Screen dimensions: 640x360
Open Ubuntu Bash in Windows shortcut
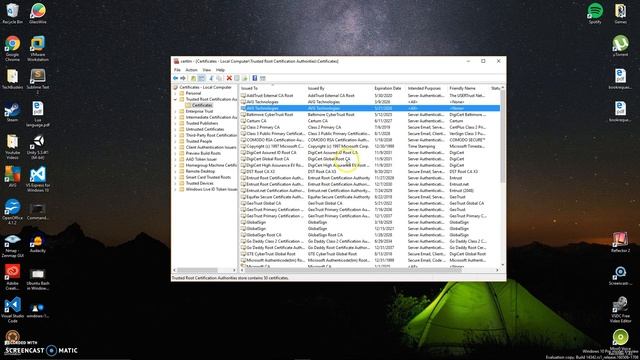38,278
